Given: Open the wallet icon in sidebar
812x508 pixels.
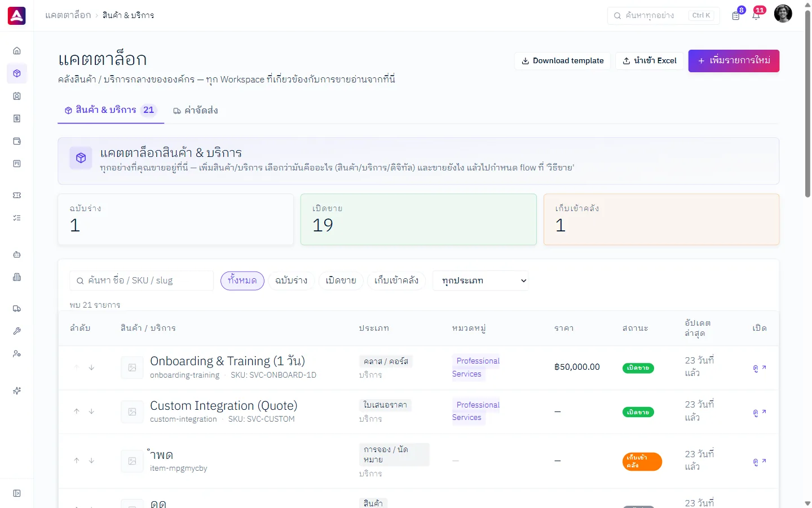Looking at the screenshot, I should pos(17,141).
